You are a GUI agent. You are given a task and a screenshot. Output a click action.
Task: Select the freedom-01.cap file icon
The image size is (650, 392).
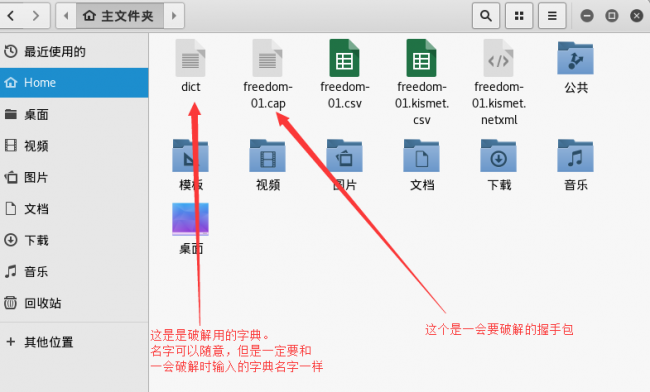click(267, 58)
